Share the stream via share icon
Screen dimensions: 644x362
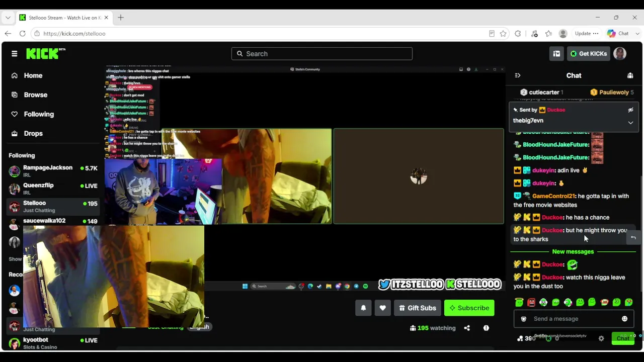pyautogui.click(x=467, y=328)
